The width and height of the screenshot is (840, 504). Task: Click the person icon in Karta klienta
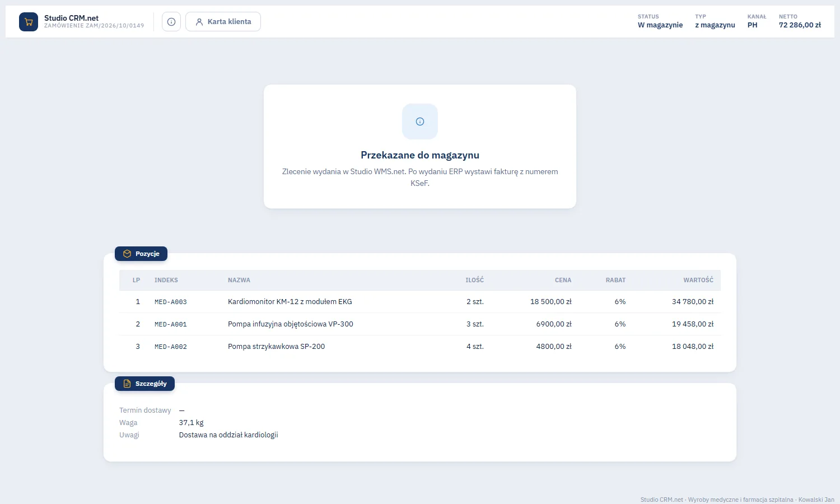199,22
